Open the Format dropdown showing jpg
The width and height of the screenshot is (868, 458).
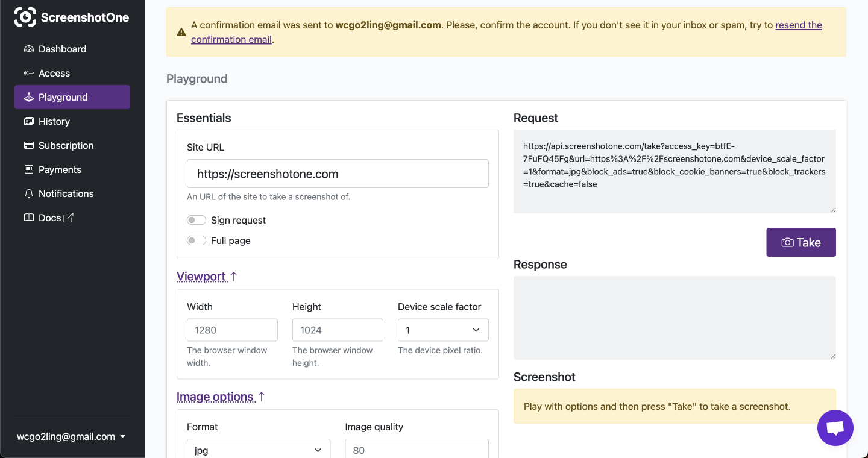[x=259, y=450]
